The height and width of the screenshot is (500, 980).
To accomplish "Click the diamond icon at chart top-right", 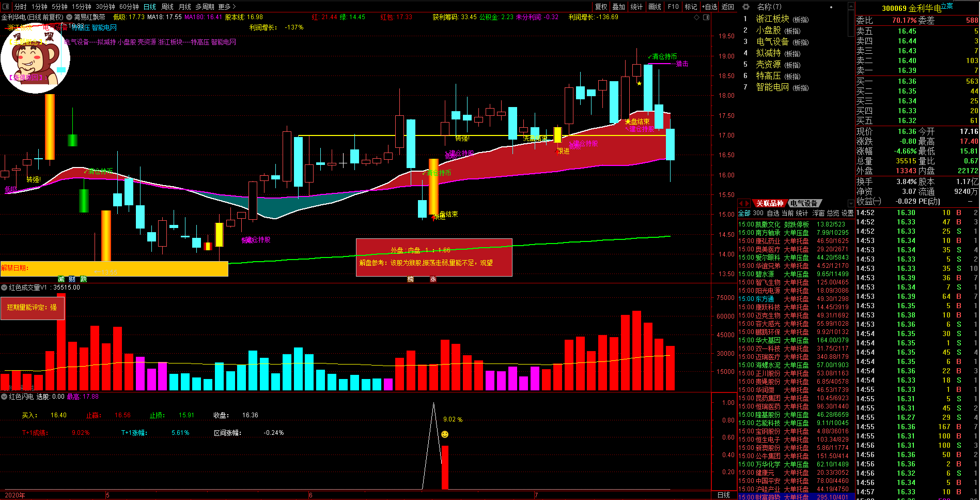I will [697, 17].
